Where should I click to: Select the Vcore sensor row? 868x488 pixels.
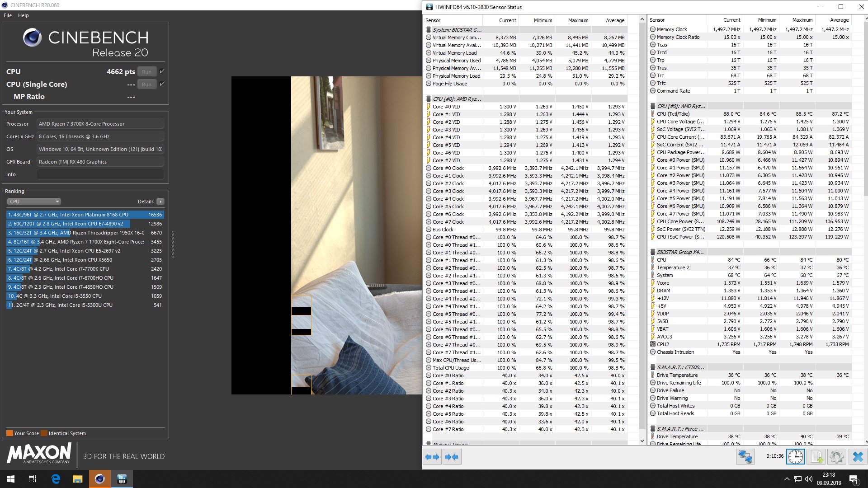[x=750, y=283]
